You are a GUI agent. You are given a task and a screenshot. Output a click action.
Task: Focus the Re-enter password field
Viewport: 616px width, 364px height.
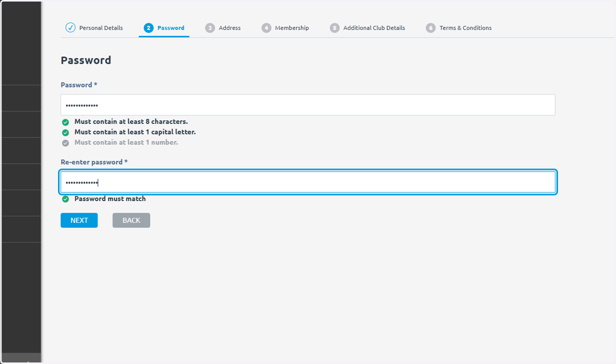point(308,182)
